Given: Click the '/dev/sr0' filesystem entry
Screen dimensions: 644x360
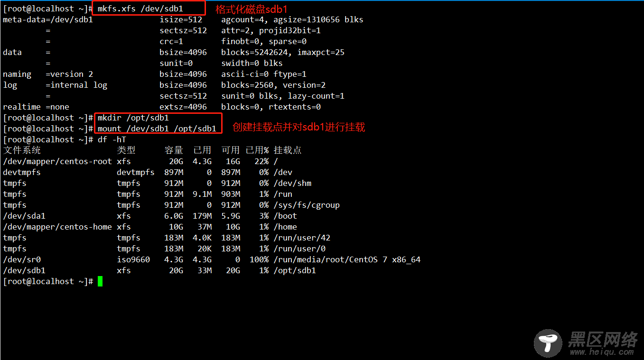Looking at the screenshot, I should [x=22, y=259].
